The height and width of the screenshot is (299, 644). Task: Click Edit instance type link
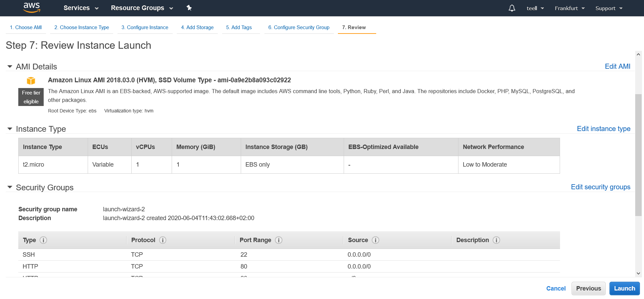pyautogui.click(x=603, y=129)
